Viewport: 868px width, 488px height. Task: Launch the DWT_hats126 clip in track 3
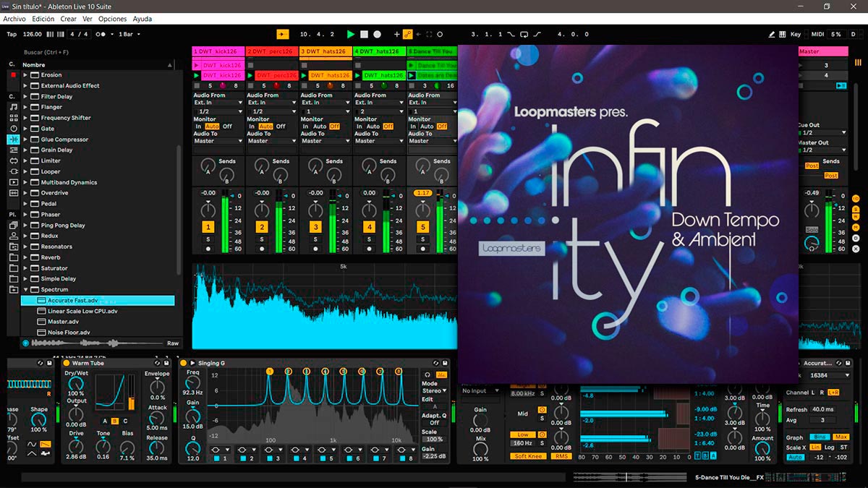305,75
